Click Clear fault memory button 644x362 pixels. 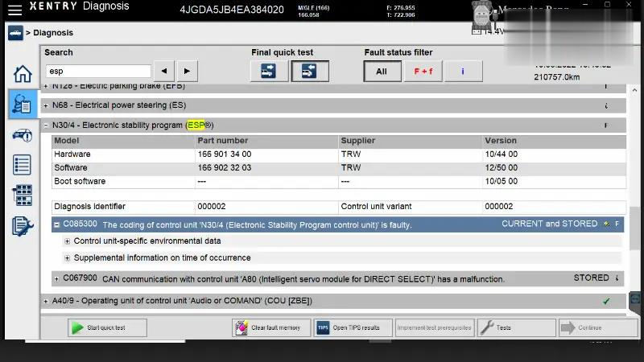[x=271, y=328]
